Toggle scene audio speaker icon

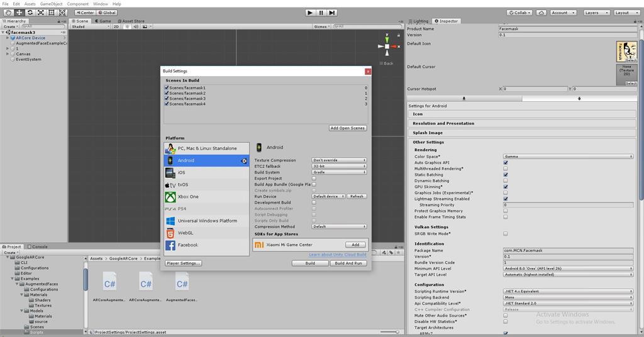pyautogui.click(x=136, y=26)
